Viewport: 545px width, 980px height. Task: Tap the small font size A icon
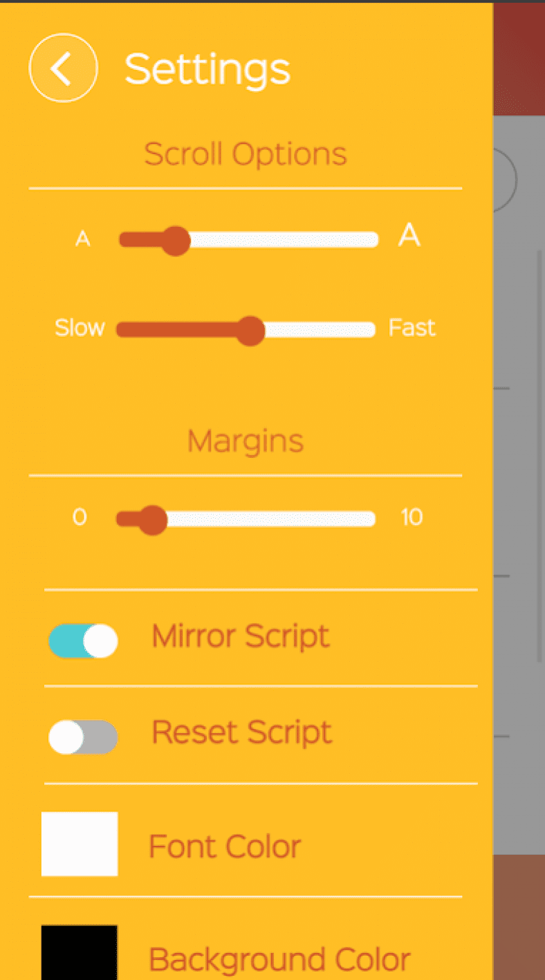click(x=83, y=239)
